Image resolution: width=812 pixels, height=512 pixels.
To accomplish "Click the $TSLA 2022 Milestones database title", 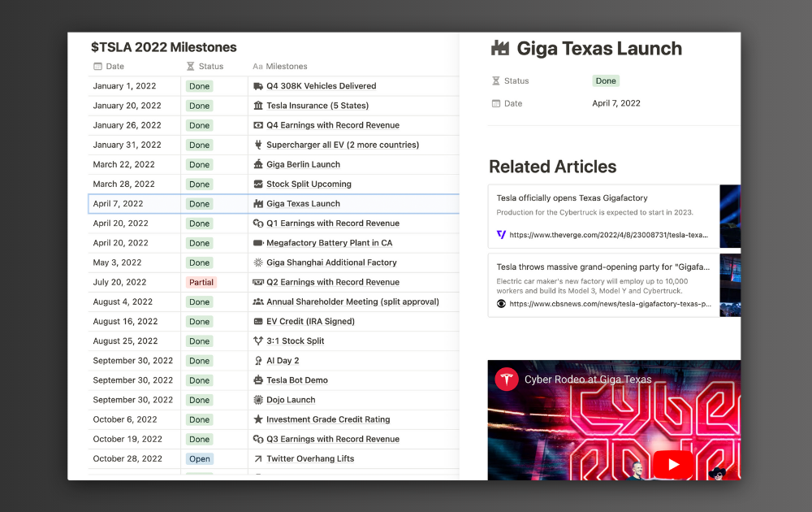I will 164,47.
